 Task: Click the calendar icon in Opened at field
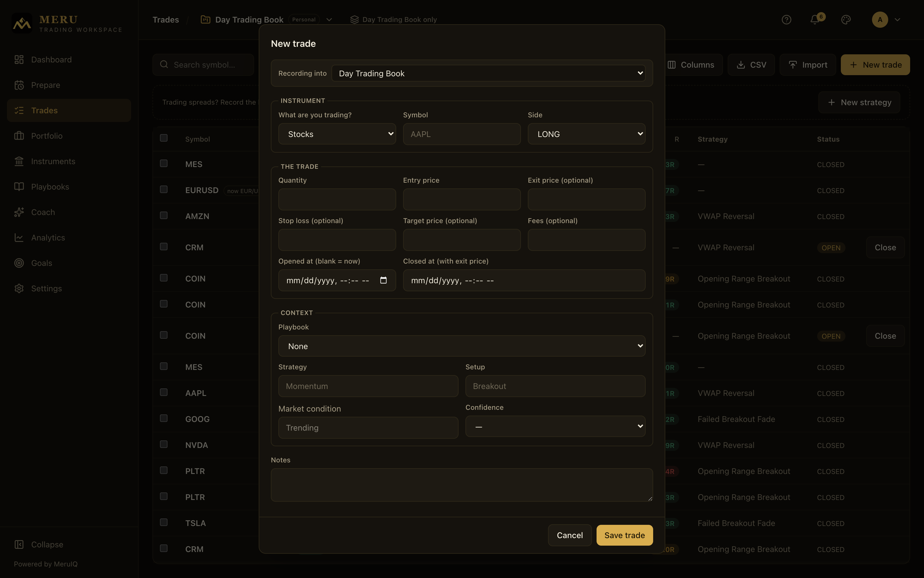click(x=383, y=280)
